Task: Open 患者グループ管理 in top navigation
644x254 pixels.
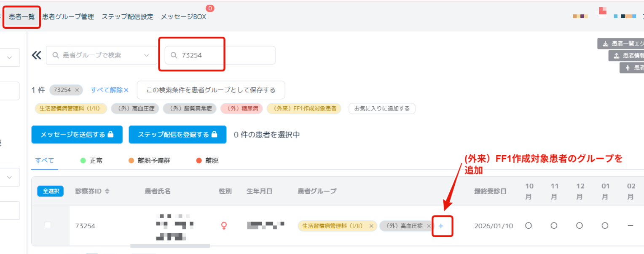Action: [68, 17]
